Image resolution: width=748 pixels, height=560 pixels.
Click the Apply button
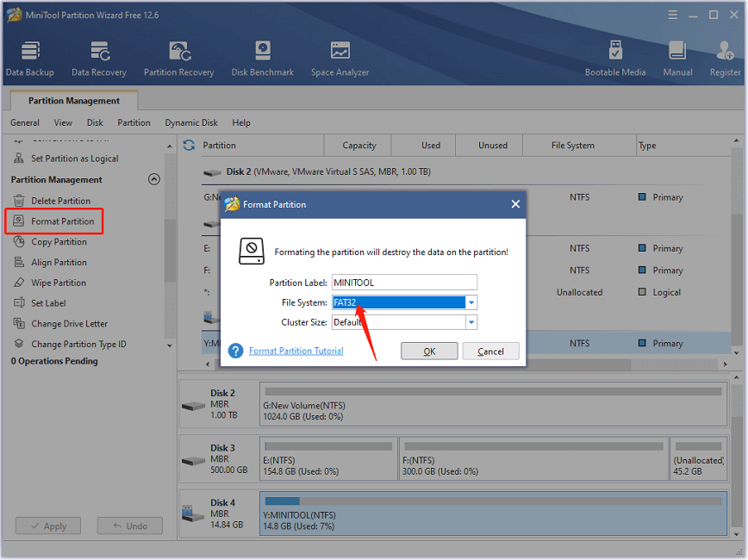[48, 526]
